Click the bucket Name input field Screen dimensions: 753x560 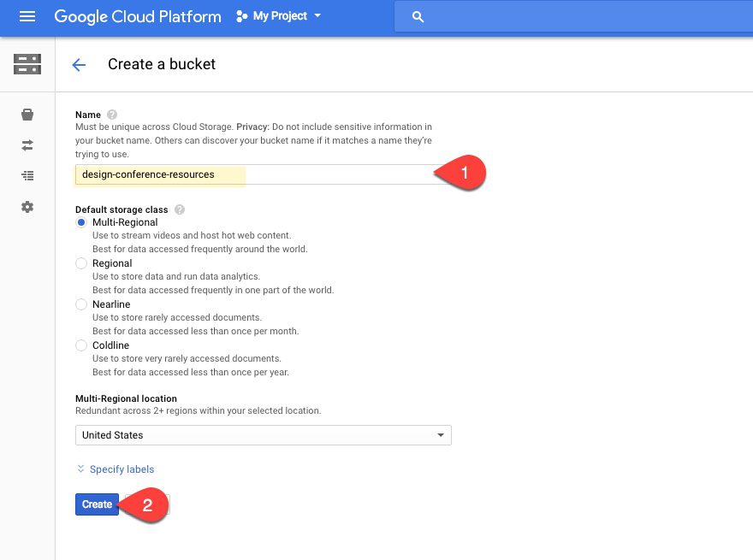point(257,174)
